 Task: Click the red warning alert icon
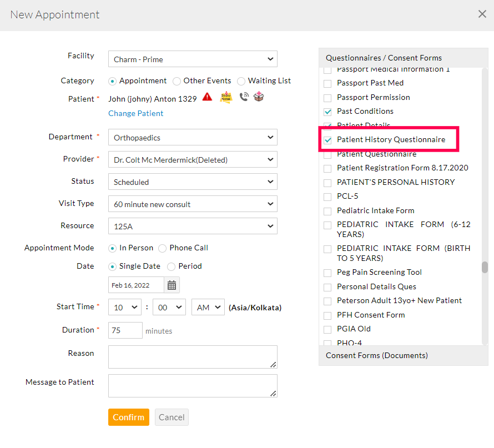pos(207,97)
